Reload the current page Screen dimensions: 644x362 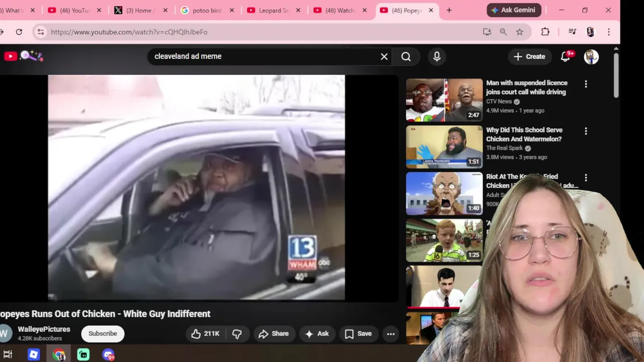[19, 32]
